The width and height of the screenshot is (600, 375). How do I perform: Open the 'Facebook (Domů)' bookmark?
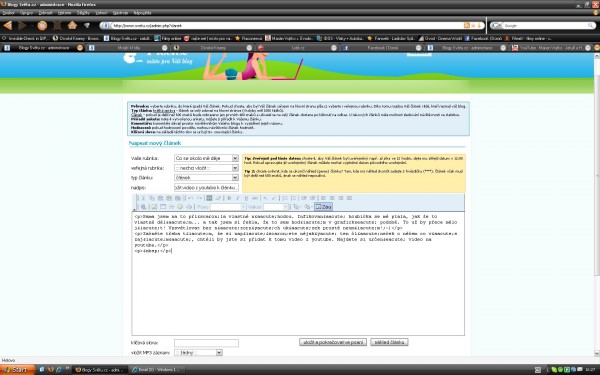tap(483, 38)
